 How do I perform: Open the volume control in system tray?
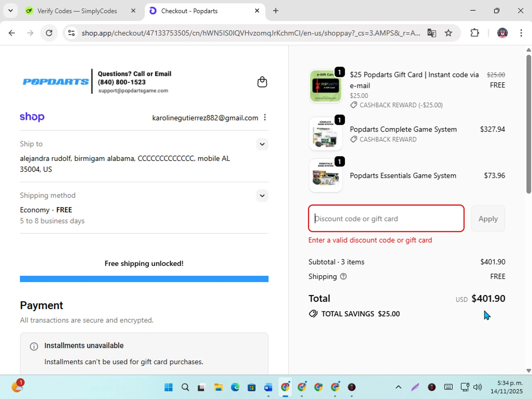pyautogui.click(x=478, y=387)
